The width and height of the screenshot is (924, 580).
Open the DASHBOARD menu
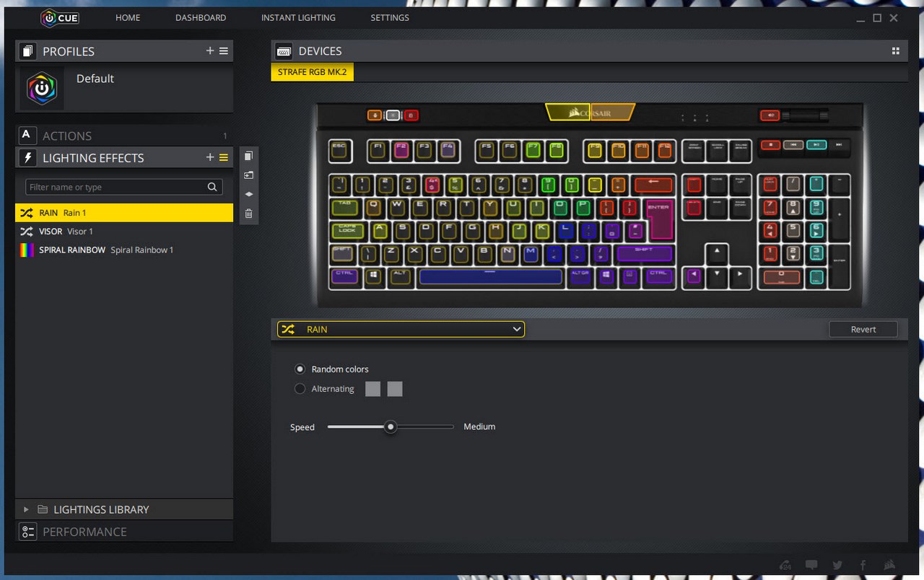[x=201, y=17]
